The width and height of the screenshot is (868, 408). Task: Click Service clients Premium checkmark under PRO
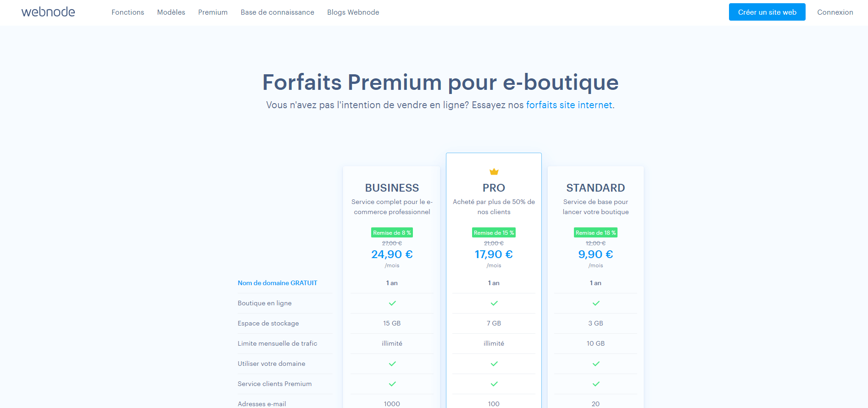point(494,384)
